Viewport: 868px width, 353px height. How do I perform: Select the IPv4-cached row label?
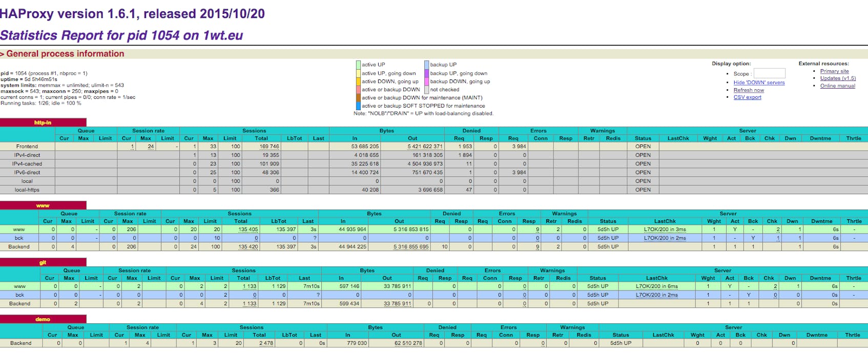(27, 164)
